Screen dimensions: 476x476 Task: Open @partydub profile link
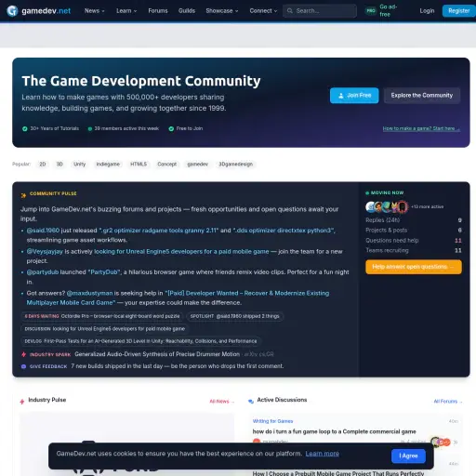coord(43,272)
